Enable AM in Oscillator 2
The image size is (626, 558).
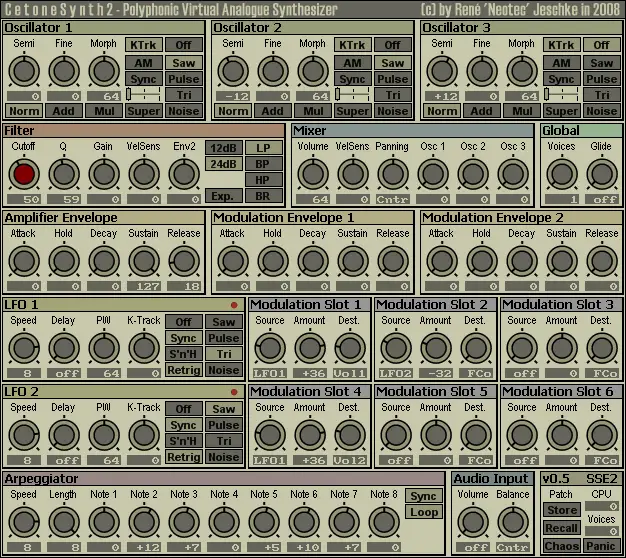point(353,63)
